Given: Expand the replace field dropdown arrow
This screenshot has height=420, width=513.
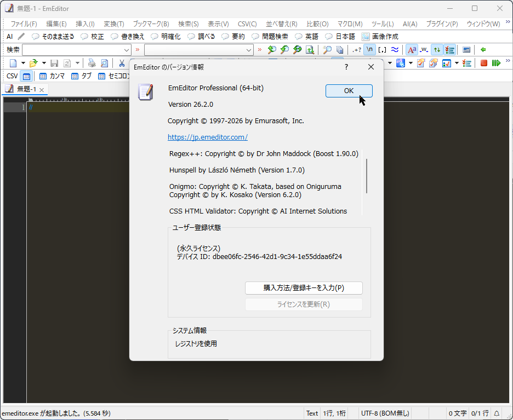Looking at the screenshot, I should [x=249, y=50].
